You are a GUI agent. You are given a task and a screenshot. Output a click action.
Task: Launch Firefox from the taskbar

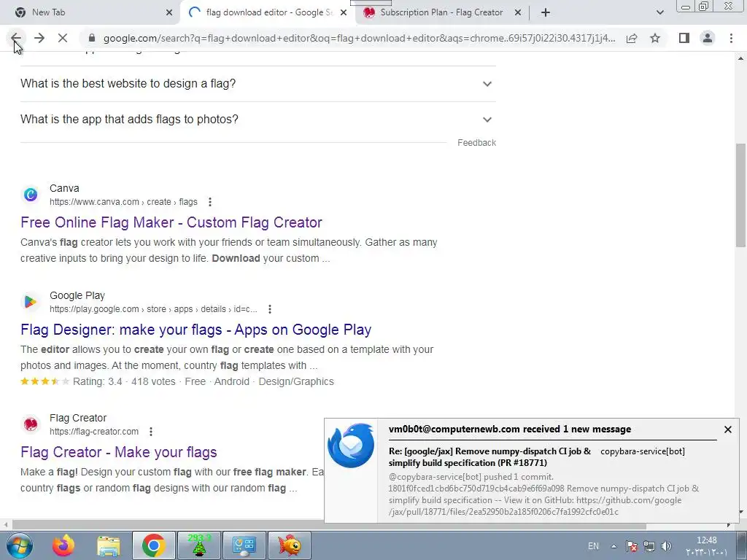point(64,545)
